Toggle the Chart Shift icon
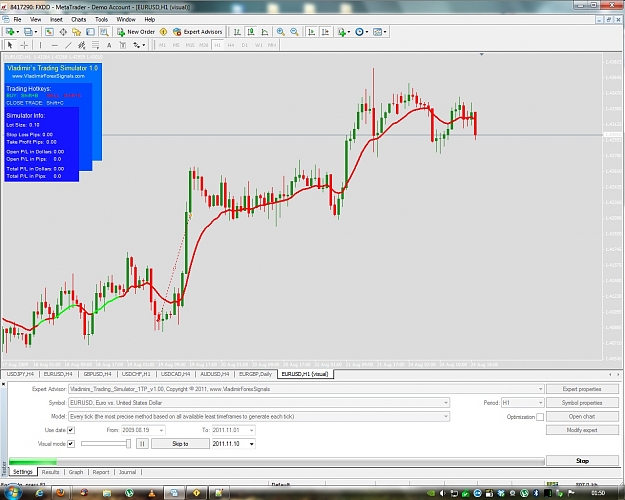This screenshot has height=500, width=625. [x=326, y=32]
